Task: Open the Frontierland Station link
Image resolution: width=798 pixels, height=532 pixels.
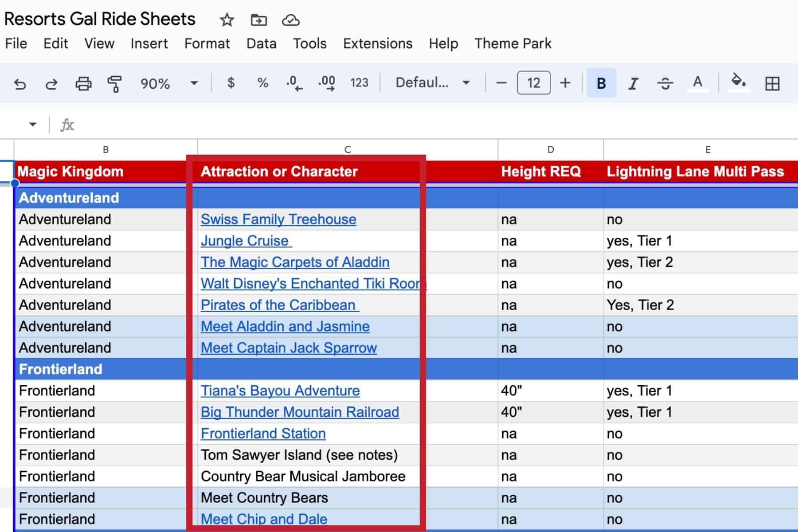Action: point(263,434)
